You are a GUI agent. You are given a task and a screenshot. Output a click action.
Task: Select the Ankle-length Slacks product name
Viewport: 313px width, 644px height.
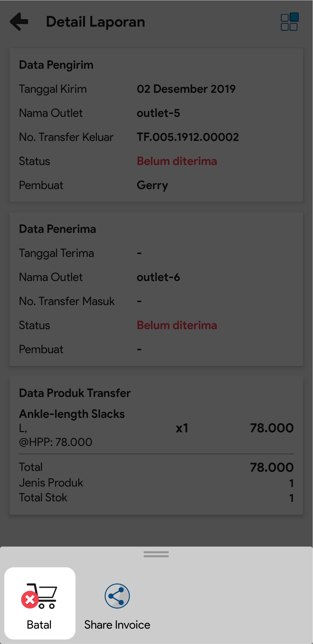(x=72, y=414)
